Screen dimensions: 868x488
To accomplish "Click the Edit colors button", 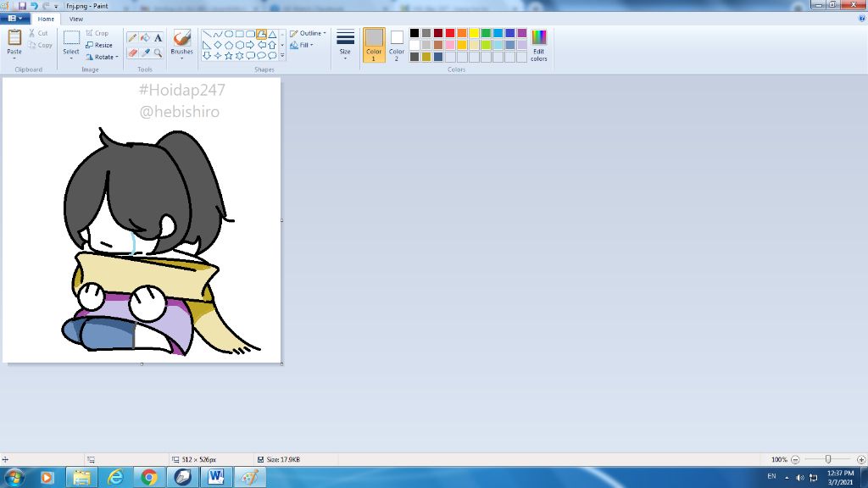I will 538,45.
